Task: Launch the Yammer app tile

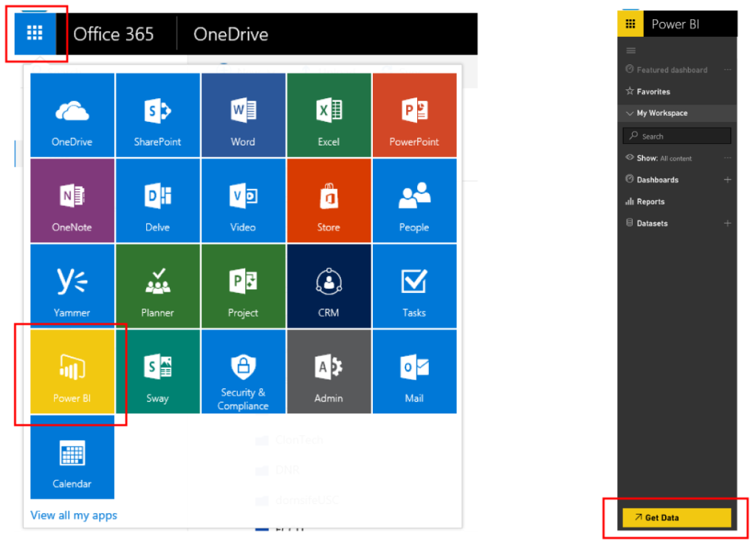Action: click(x=72, y=286)
